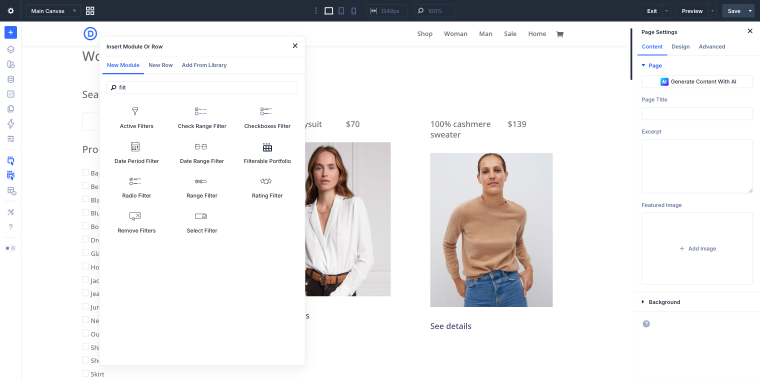The height and width of the screenshot is (380, 760).
Task: Toggle the light/dark mode switch in sidebar
Action: pyautogui.click(x=11, y=248)
